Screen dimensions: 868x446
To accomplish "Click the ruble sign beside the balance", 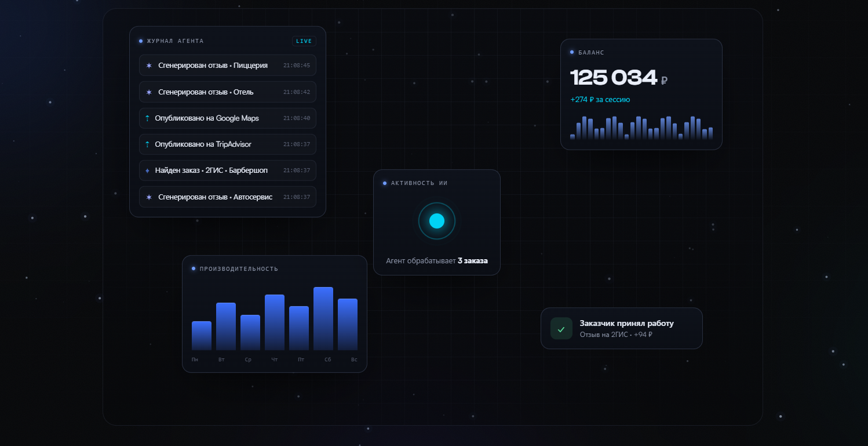I will click(x=665, y=81).
